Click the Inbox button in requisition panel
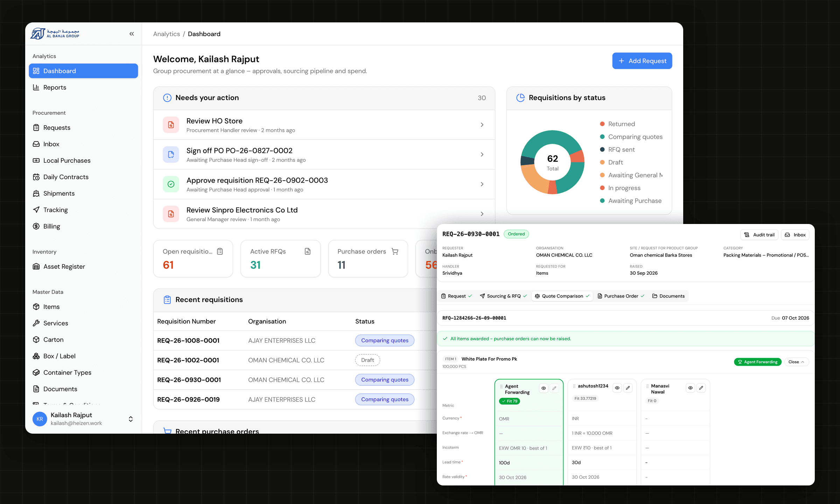This screenshot has height=504, width=840. pyautogui.click(x=795, y=235)
